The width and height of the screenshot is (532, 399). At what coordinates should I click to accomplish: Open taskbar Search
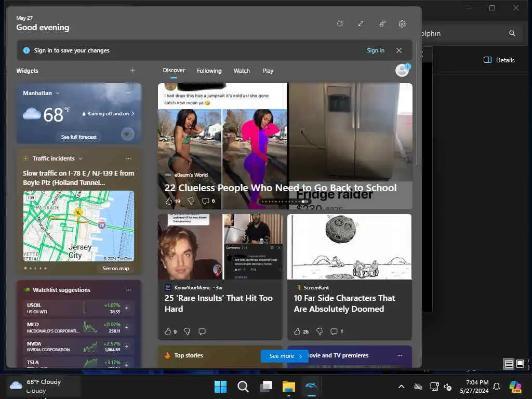click(243, 387)
